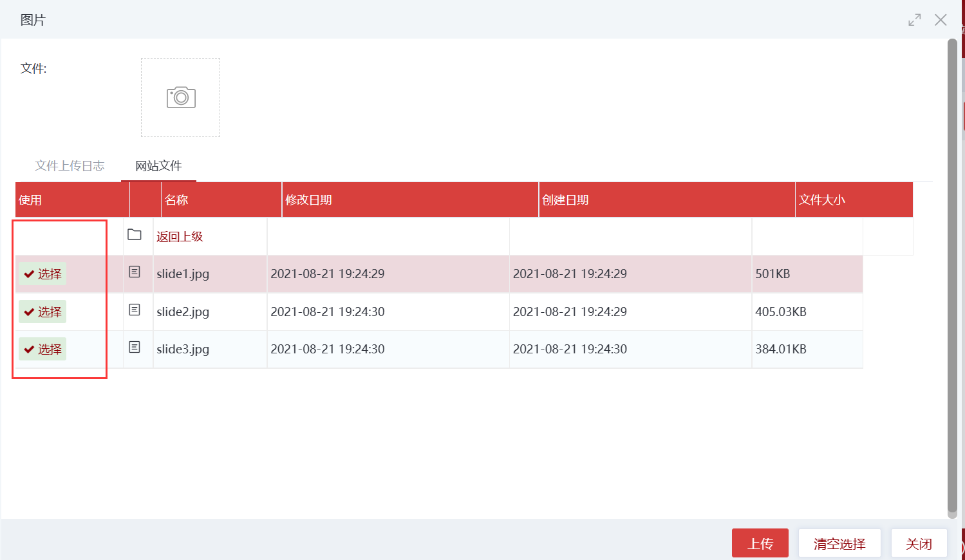Expand the dialog with the fullscreen icon
The image size is (965, 560).
[914, 20]
